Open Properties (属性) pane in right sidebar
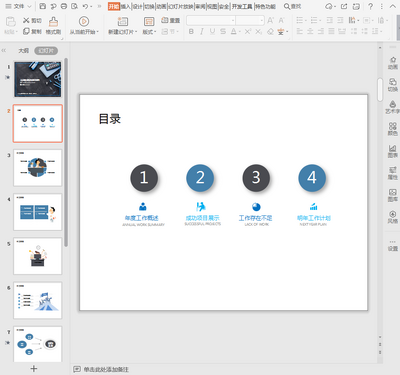 pyautogui.click(x=393, y=173)
